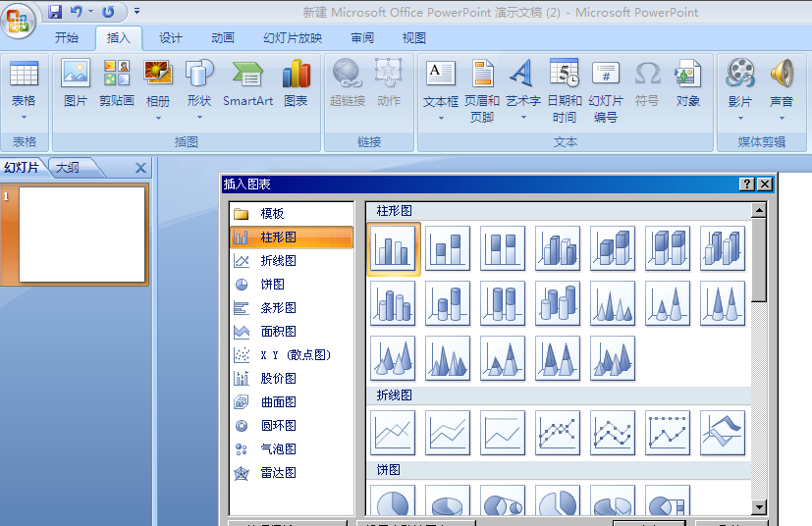Expand the 相册 dropdown arrow
The width and height of the screenshot is (812, 526).
point(158,119)
